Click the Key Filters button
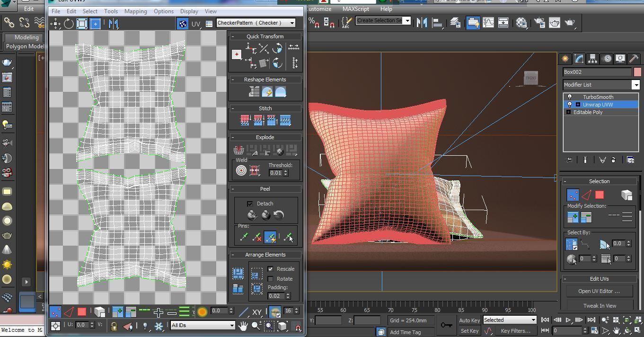 [x=515, y=331]
